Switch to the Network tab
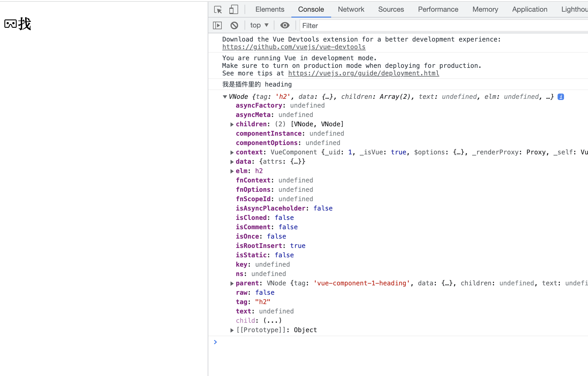Screen dimensions: 588x376 click(x=351, y=9)
